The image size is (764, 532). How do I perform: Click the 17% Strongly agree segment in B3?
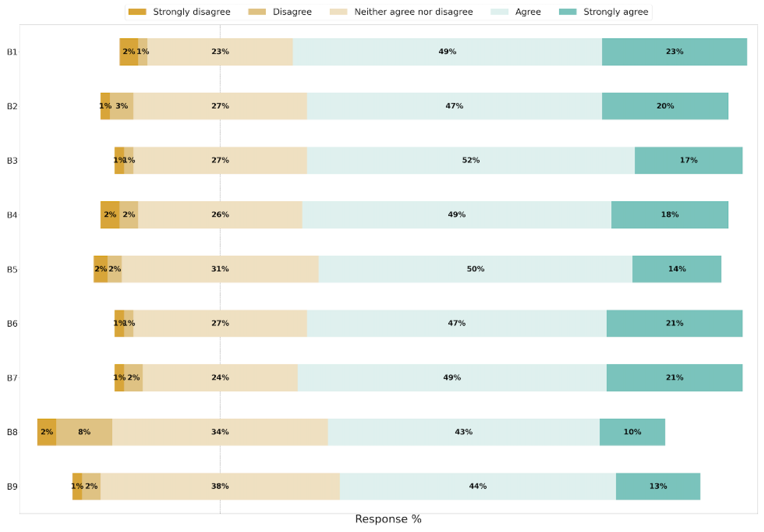click(688, 160)
